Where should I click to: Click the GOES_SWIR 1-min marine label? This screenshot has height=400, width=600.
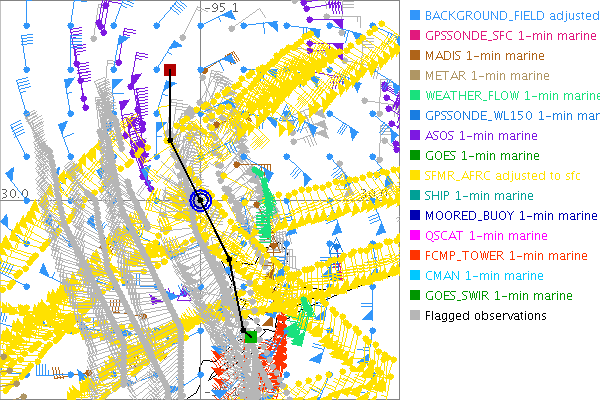point(498,296)
